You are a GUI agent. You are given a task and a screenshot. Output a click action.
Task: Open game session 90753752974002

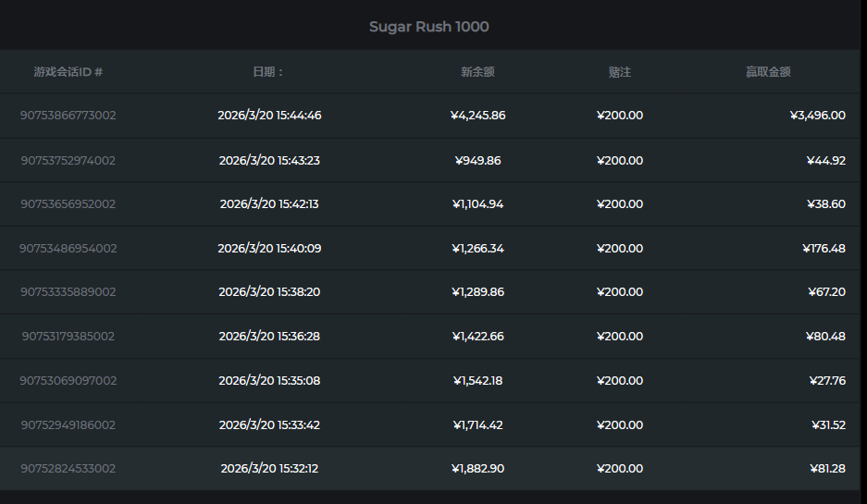click(68, 160)
